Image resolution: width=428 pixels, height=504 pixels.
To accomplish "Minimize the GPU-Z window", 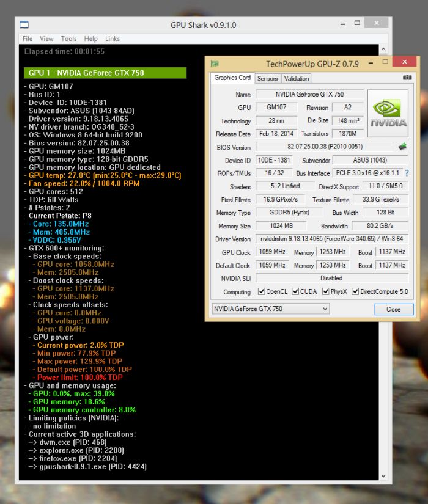I will 371,63.
